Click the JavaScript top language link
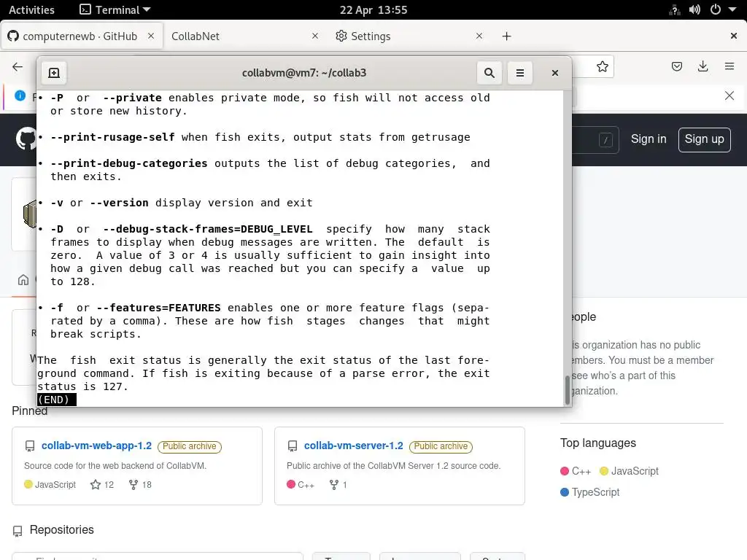This screenshot has width=747, height=560. 629,472
